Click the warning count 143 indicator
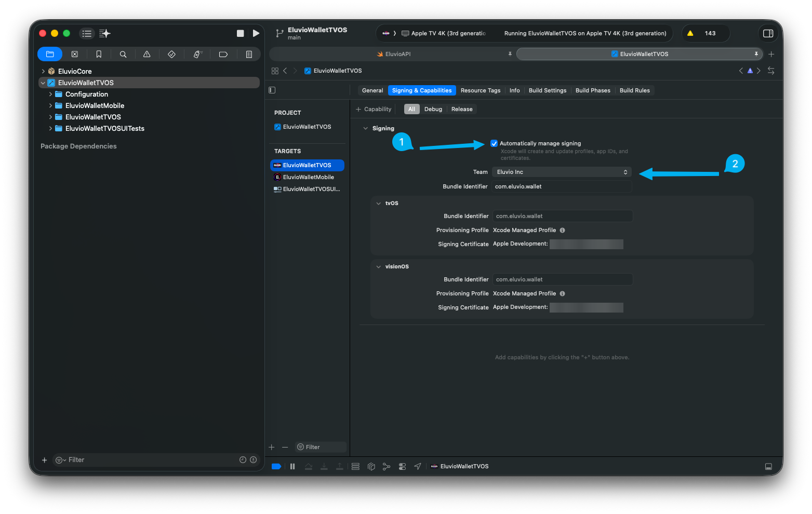This screenshot has height=514, width=812. [705, 33]
